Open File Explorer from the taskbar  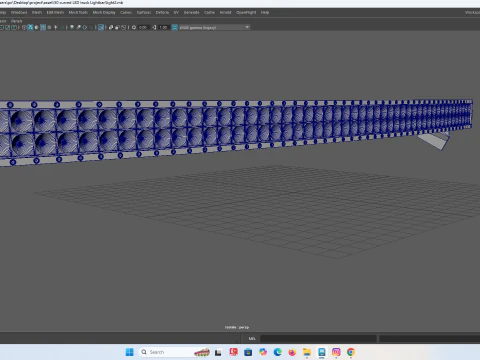point(307,352)
